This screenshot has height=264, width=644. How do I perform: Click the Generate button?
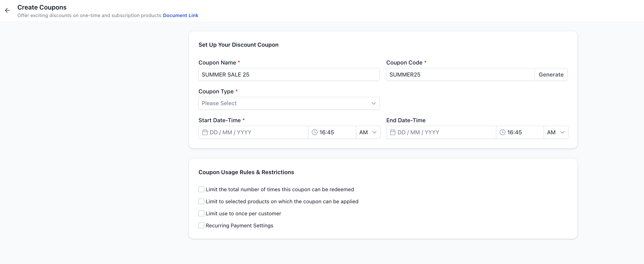(551, 75)
